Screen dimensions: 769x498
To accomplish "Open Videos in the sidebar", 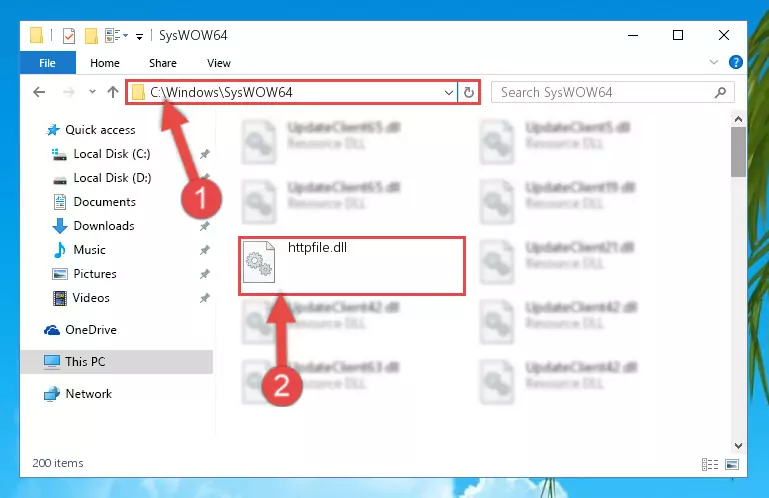I will [x=91, y=298].
